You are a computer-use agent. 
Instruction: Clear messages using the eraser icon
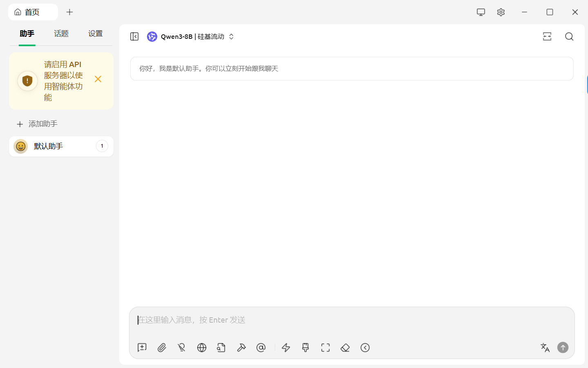[x=345, y=348]
